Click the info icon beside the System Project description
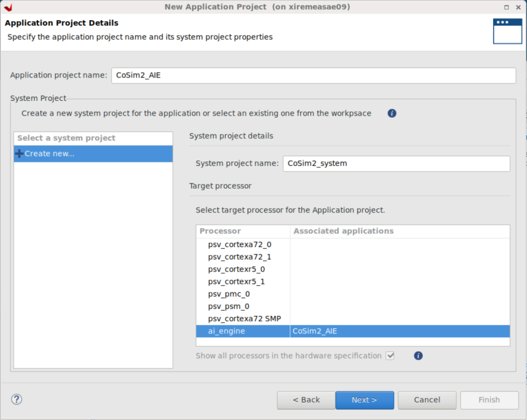Viewport: 527px width, 420px height. coord(391,113)
